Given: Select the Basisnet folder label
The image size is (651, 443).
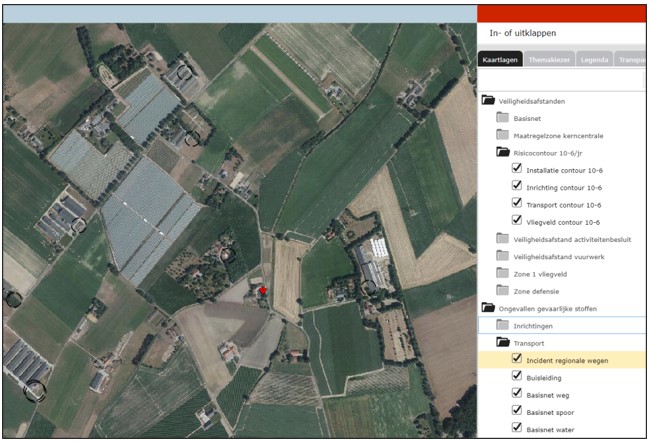Looking at the screenshot, I should pyautogui.click(x=527, y=119).
